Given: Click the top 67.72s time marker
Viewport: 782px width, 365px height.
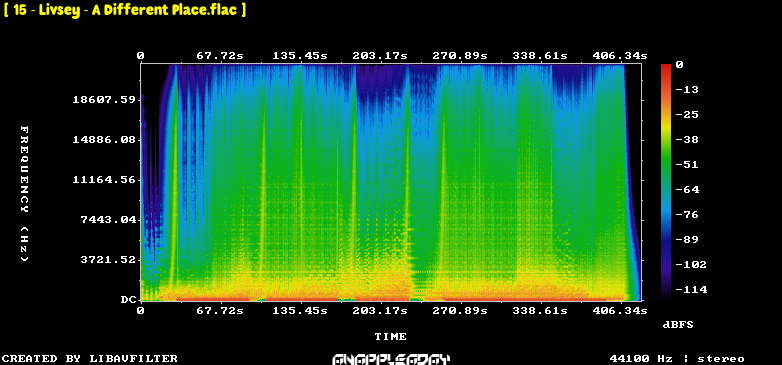Looking at the screenshot, I should (220, 56).
